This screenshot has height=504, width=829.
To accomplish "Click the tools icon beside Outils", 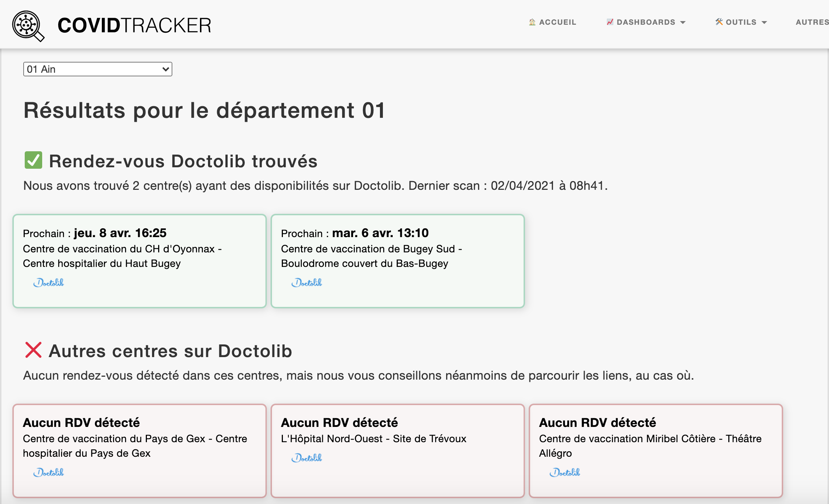I will tap(719, 22).
